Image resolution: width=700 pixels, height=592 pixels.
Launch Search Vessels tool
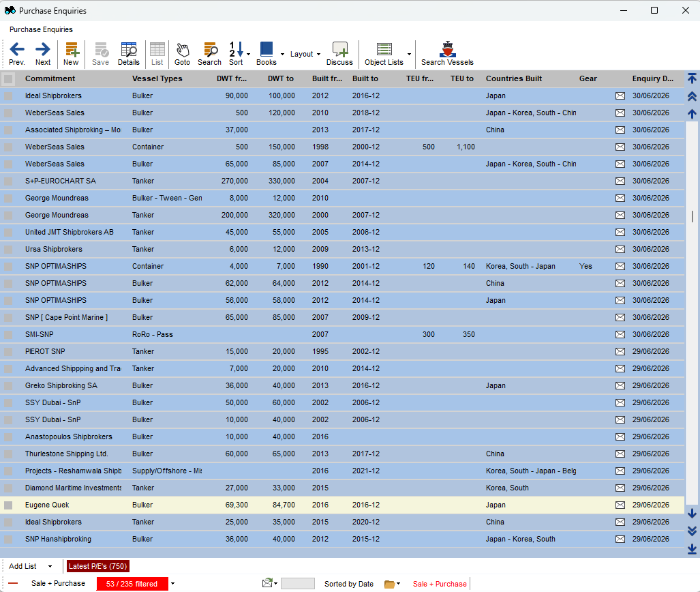click(x=447, y=54)
